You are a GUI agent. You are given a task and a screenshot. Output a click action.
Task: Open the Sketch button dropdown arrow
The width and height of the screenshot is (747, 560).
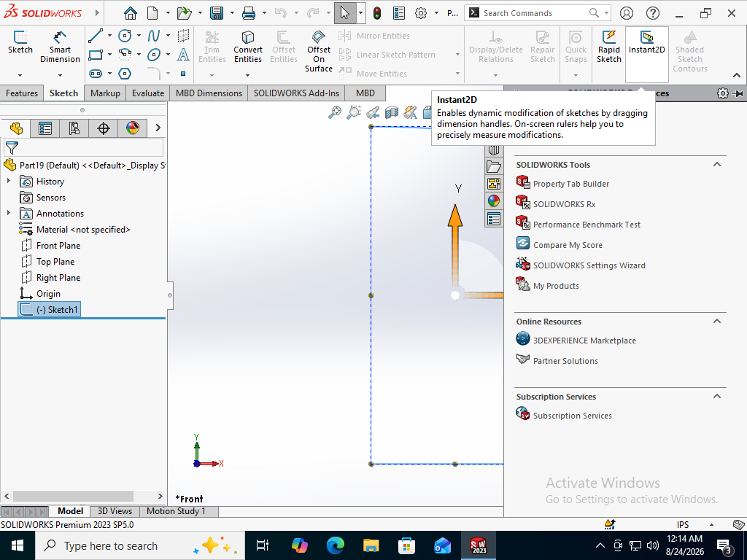tap(20, 75)
